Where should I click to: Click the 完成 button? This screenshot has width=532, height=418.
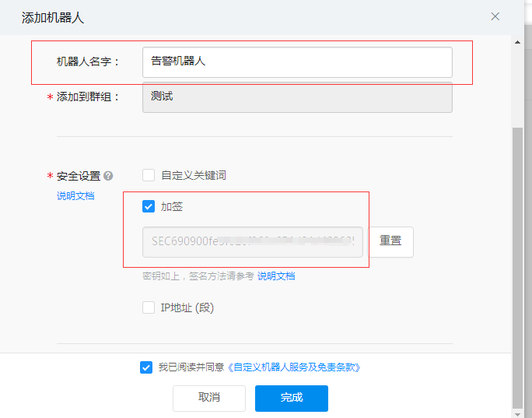coord(292,398)
